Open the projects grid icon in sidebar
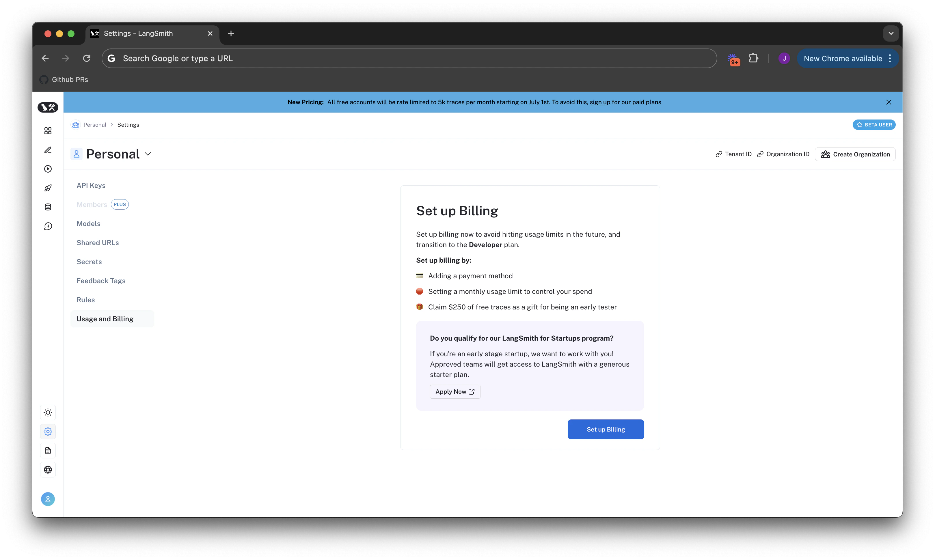This screenshot has width=935, height=560. (x=48, y=130)
